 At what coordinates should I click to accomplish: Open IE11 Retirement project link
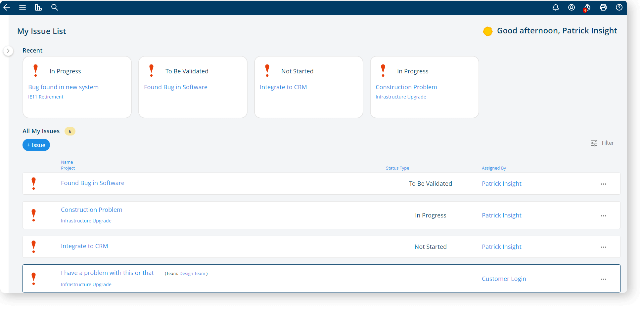(x=46, y=97)
